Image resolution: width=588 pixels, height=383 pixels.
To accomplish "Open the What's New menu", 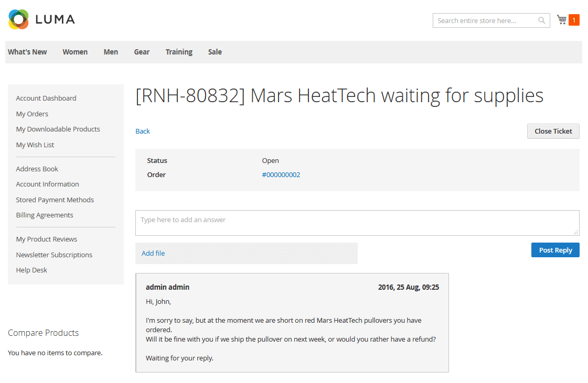I will (27, 52).
